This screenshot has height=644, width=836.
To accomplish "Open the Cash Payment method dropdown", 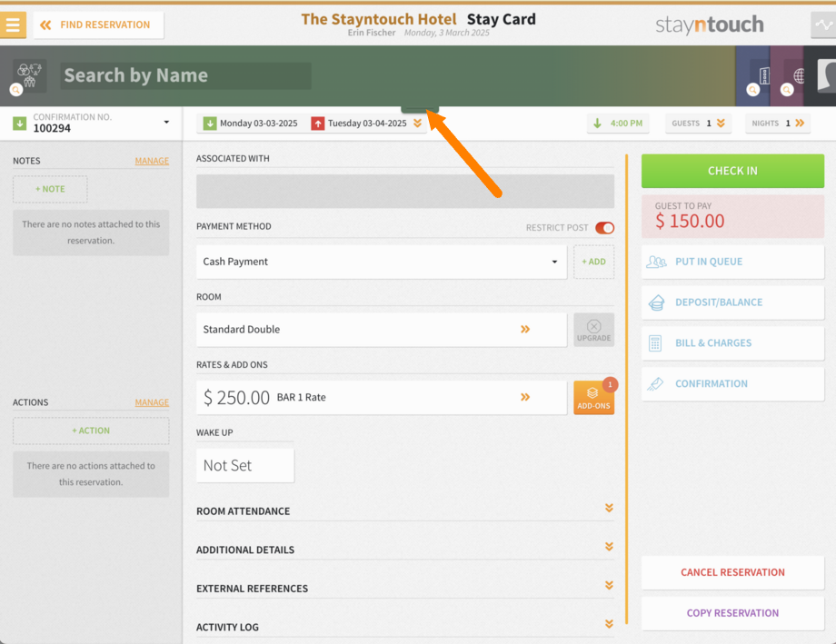I will pos(382,262).
